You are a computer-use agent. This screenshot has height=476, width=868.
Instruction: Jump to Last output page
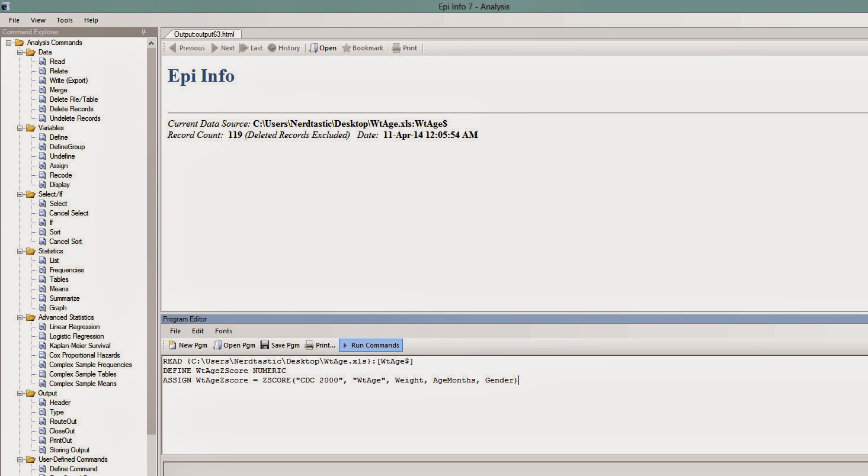[251, 48]
